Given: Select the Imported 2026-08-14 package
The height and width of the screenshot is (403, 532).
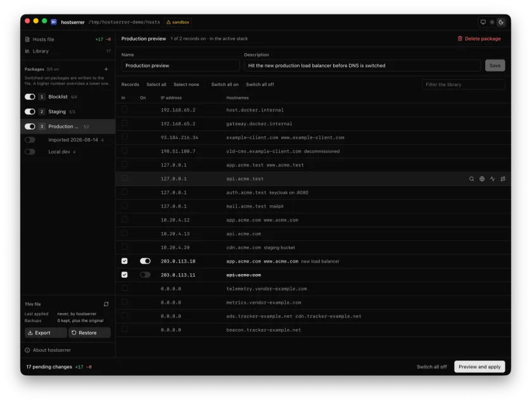Looking at the screenshot, I should [73, 140].
